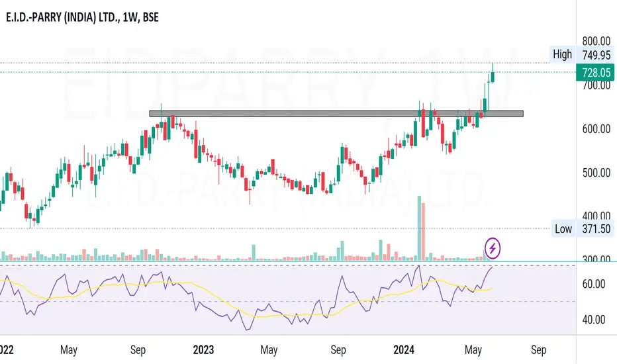Click the chart title E.I.D.-PARRY (INDIA) LTD., 1W, BSE
617x364 pixels.
pos(82,17)
